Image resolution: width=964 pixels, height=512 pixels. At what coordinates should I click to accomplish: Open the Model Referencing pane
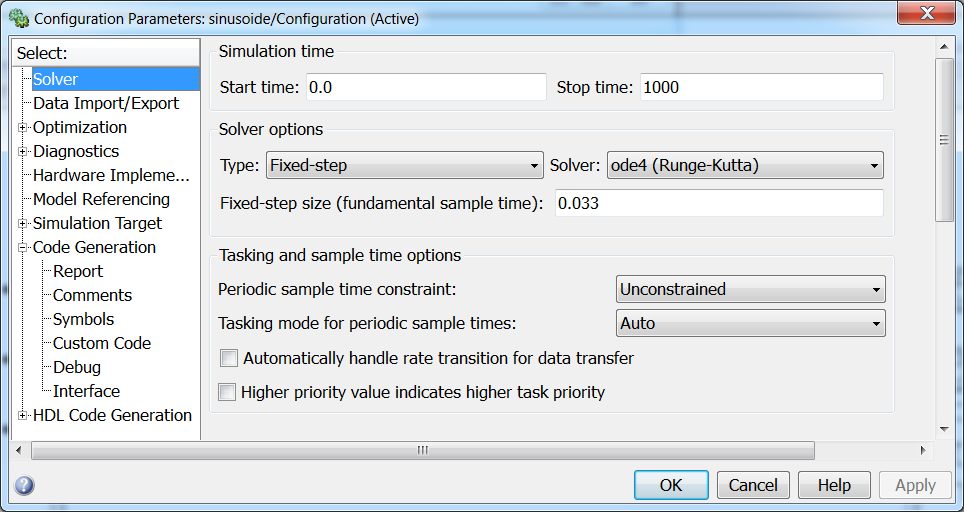pos(101,199)
